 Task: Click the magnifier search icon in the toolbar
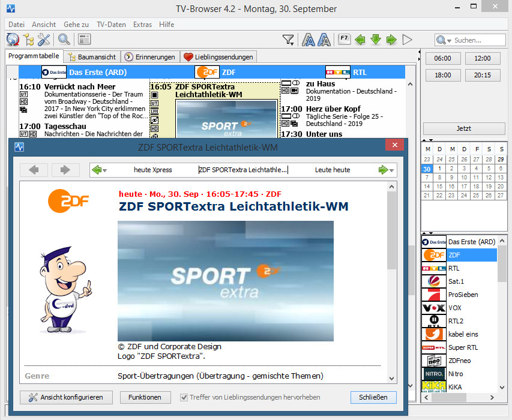(64, 40)
